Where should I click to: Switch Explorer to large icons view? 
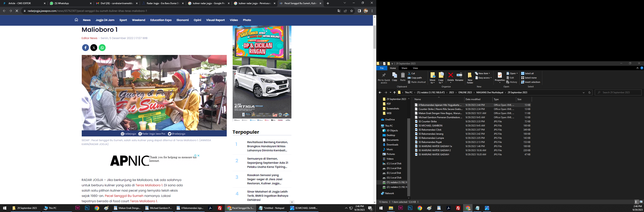click(x=641, y=202)
